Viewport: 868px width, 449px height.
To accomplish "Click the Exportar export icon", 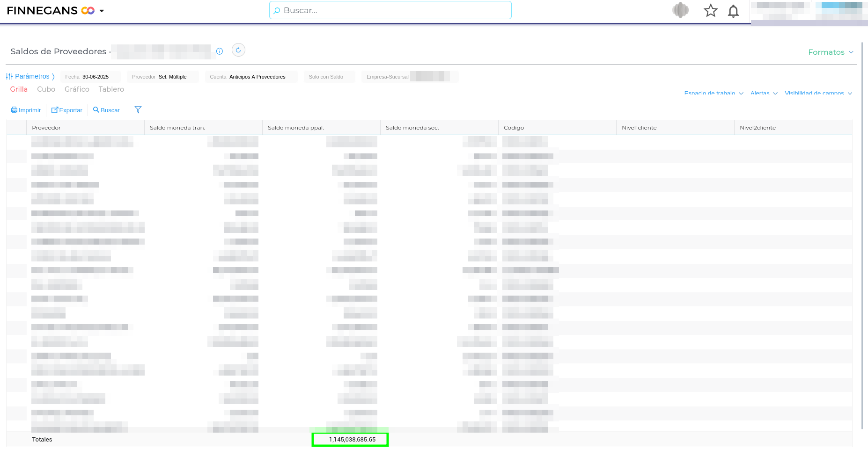I will pyautogui.click(x=55, y=110).
